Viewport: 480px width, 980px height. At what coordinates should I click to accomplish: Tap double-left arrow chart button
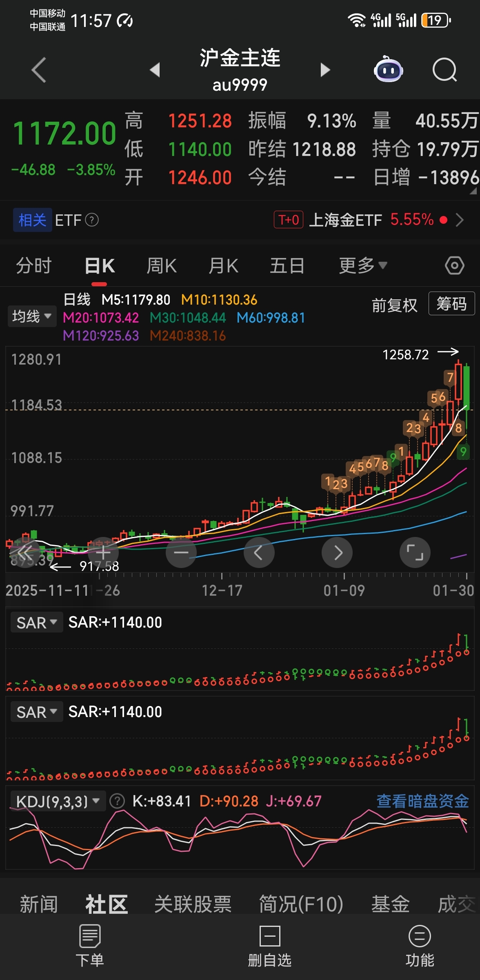click(25, 552)
